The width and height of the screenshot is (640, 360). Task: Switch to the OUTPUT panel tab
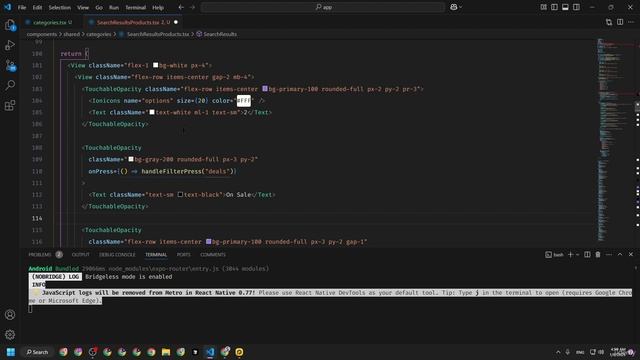pyautogui.click(x=80, y=255)
